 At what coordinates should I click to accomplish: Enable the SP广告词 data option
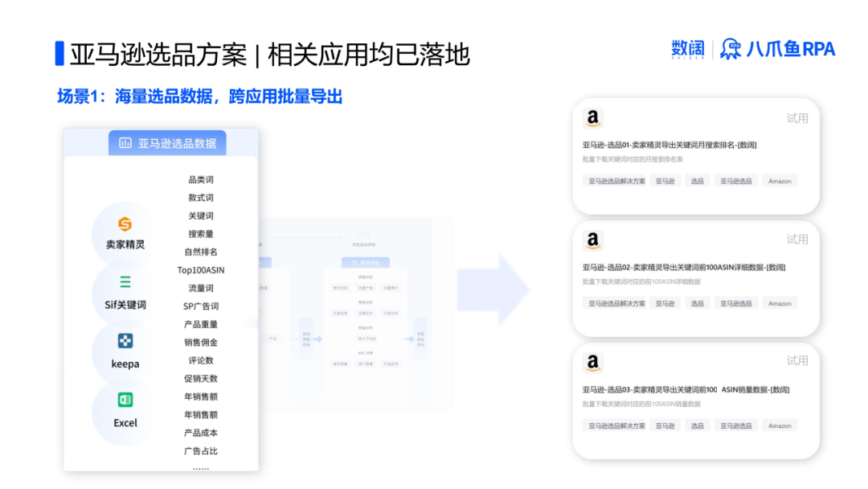pyautogui.click(x=203, y=306)
